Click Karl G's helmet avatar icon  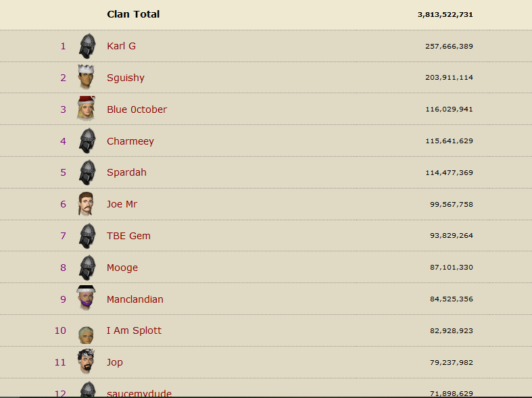(x=87, y=46)
